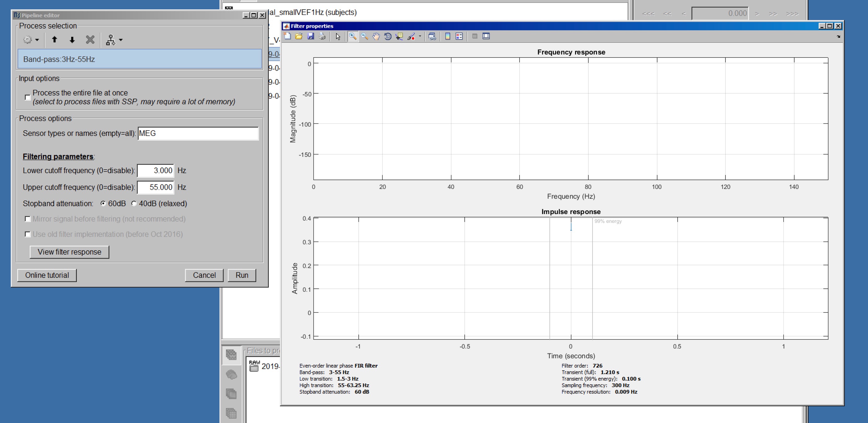Click the Transient (full): 1.210 s text

590,372
